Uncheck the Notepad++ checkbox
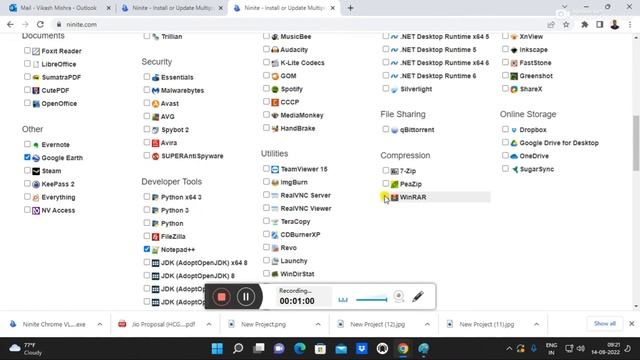The image size is (640, 360). click(x=147, y=249)
